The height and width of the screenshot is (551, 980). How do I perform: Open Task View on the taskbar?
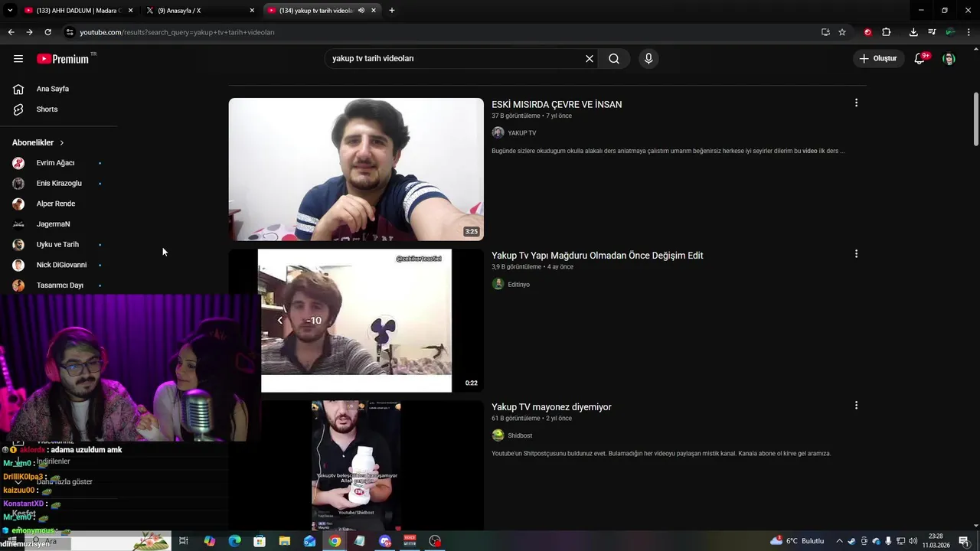(x=184, y=541)
